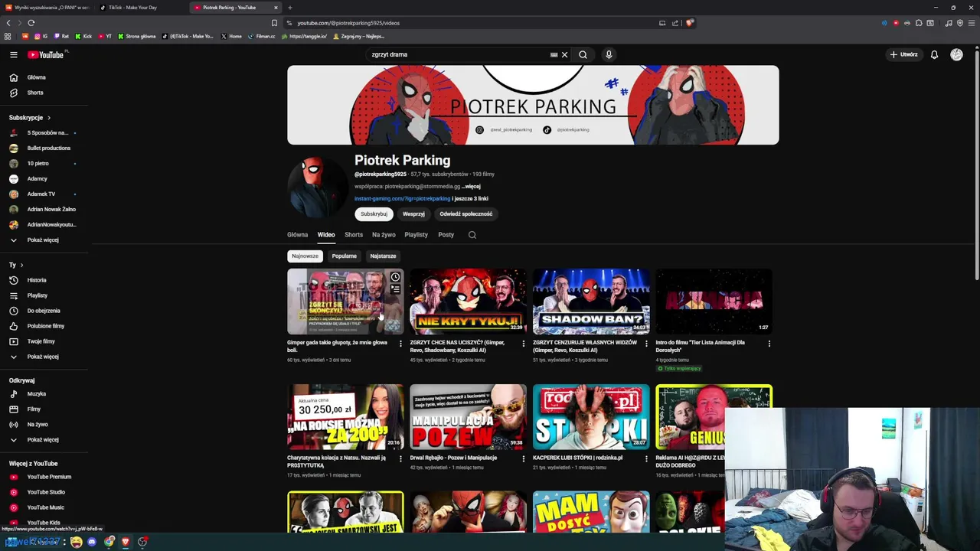Expand subscriptions with Pokaż więcej under Adrian
Image resolution: width=980 pixels, height=551 pixels.
point(44,240)
